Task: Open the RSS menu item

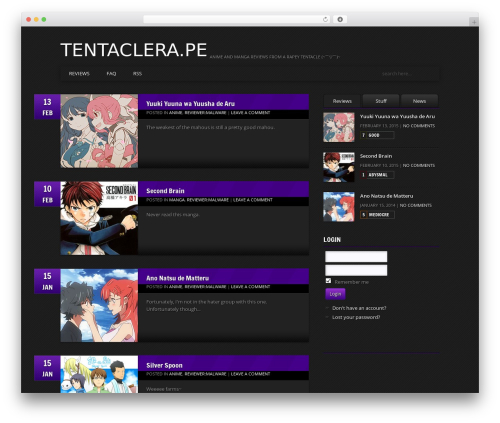Action: tap(137, 74)
